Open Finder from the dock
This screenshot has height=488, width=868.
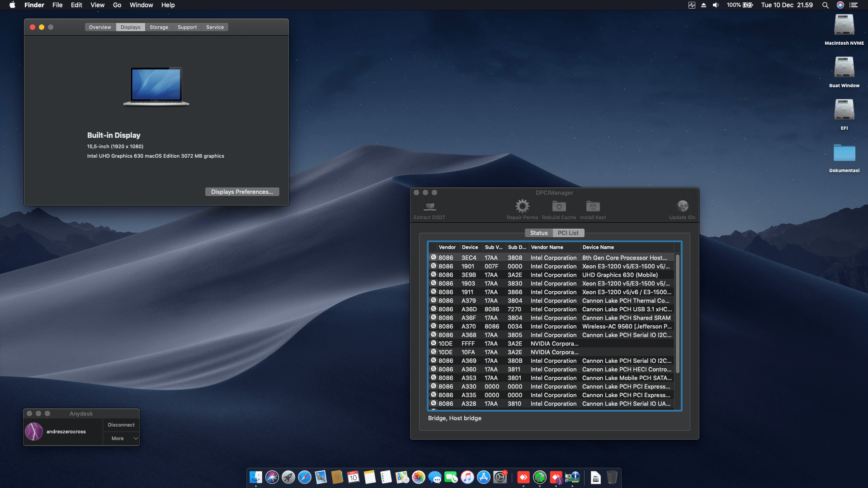pyautogui.click(x=256, y=477)
